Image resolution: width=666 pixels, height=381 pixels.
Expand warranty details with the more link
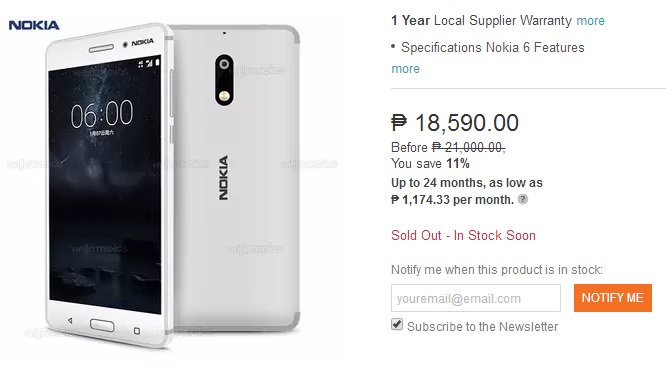point(590,21)
